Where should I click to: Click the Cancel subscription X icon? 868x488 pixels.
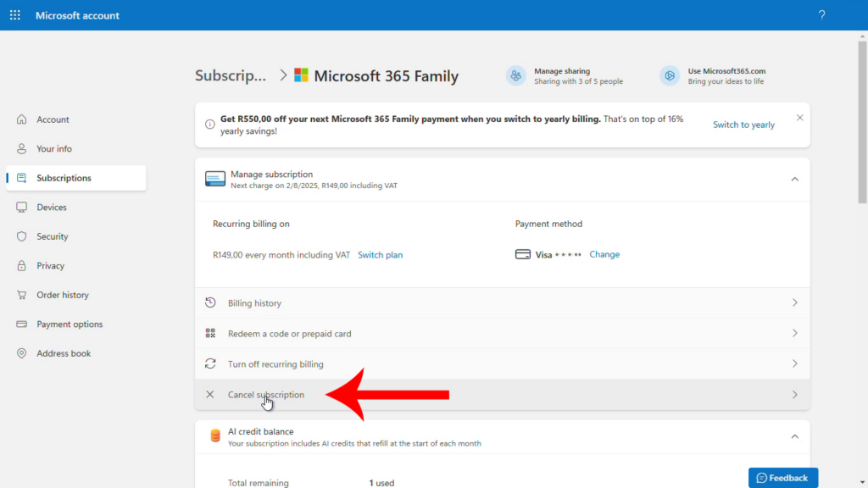(209, 394)
